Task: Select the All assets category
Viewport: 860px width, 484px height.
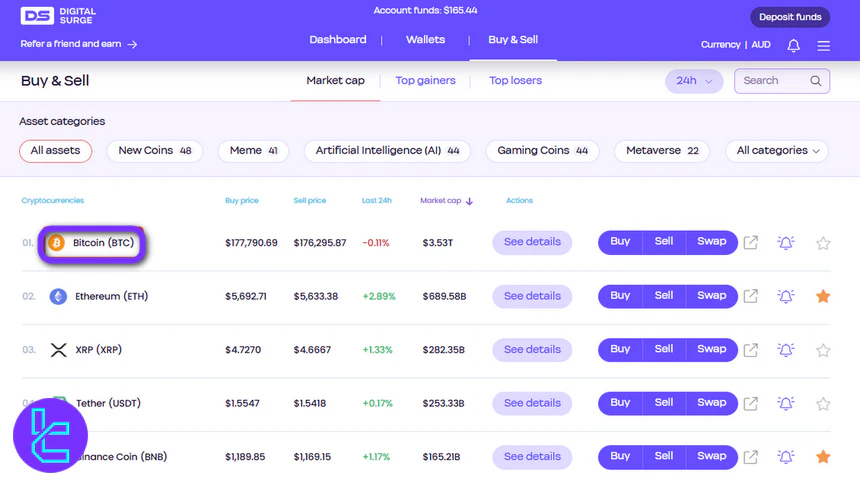Action: (55, 151)
